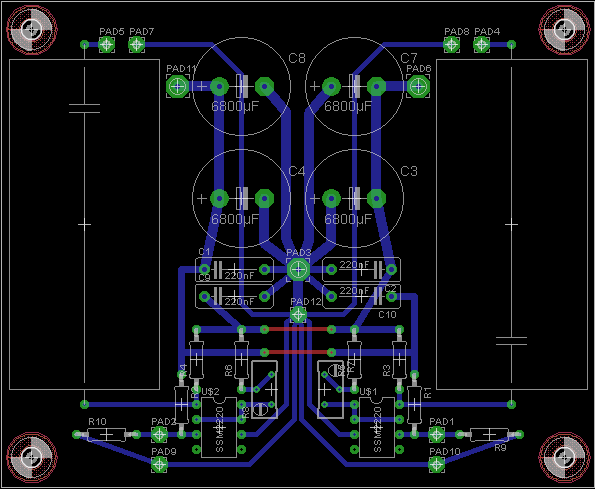This screenshot has height=489, width=595.
Task: Select the positive pad of capacitor C4
Action: [219, 198]
